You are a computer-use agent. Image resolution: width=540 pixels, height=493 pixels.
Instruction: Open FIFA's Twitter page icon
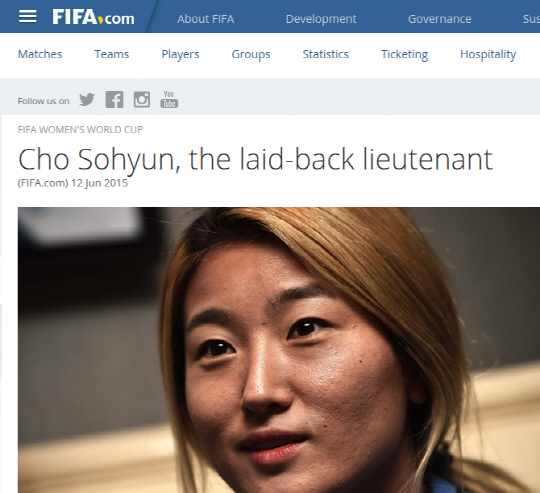click(x=87, y=100)
